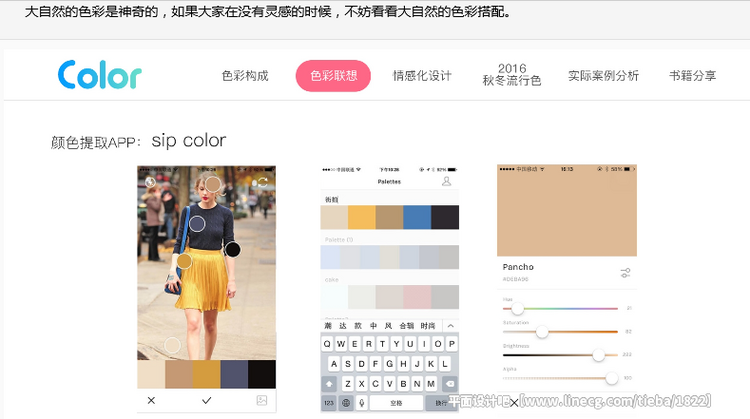Click the Hue slider handle
Screen dimensions: 750x419
pos(518,309)
